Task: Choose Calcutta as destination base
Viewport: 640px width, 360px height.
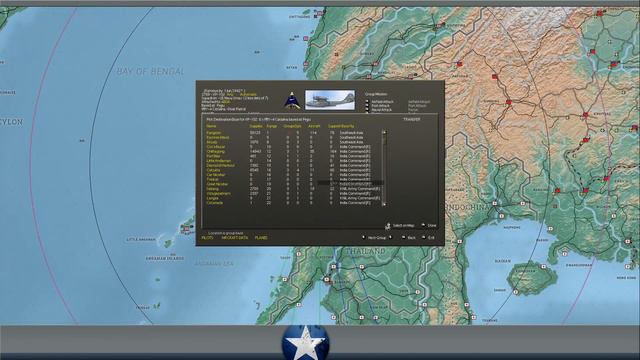Action: 213,170
